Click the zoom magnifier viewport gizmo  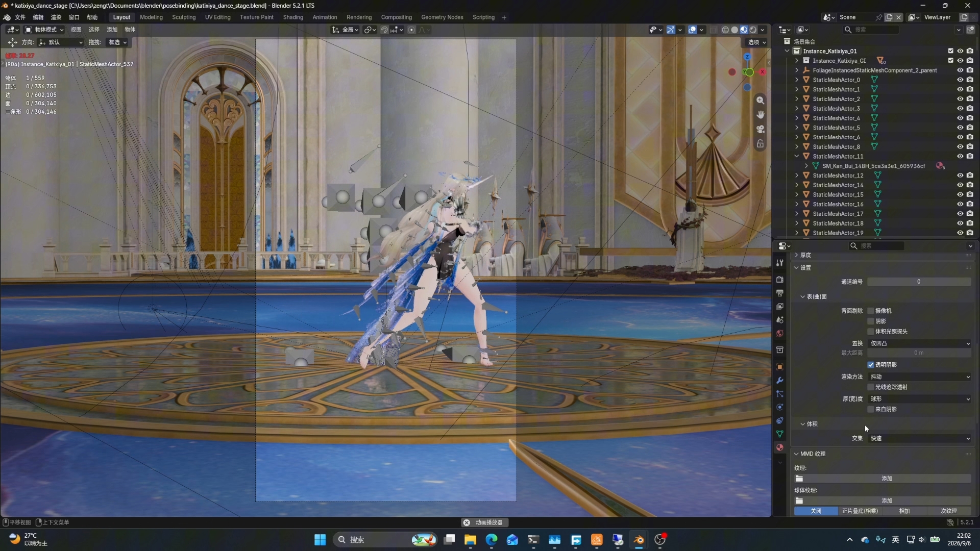point(761,101)
